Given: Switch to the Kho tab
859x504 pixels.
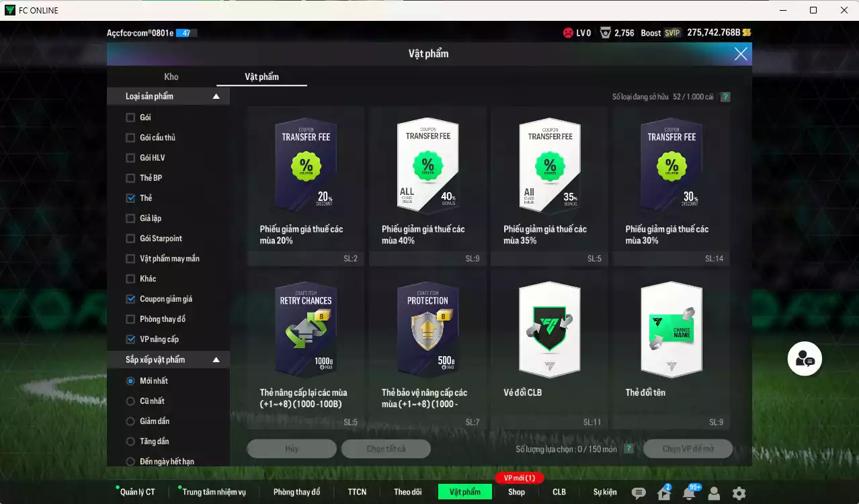Looking at the screenshot, I should coord(171,77).
